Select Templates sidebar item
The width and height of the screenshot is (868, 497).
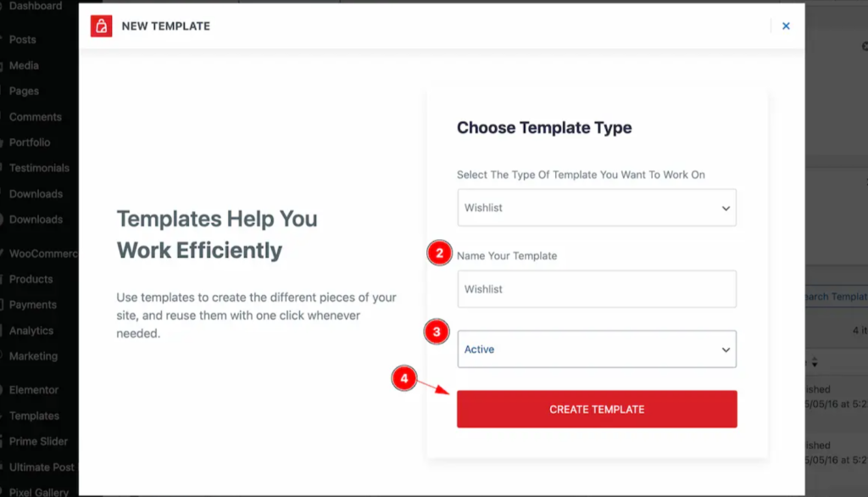pos(34,416)
